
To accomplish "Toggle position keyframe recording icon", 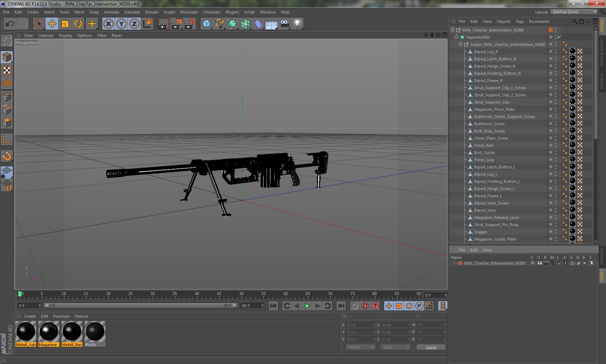I will pyautogui.click(x=389, y=306).
